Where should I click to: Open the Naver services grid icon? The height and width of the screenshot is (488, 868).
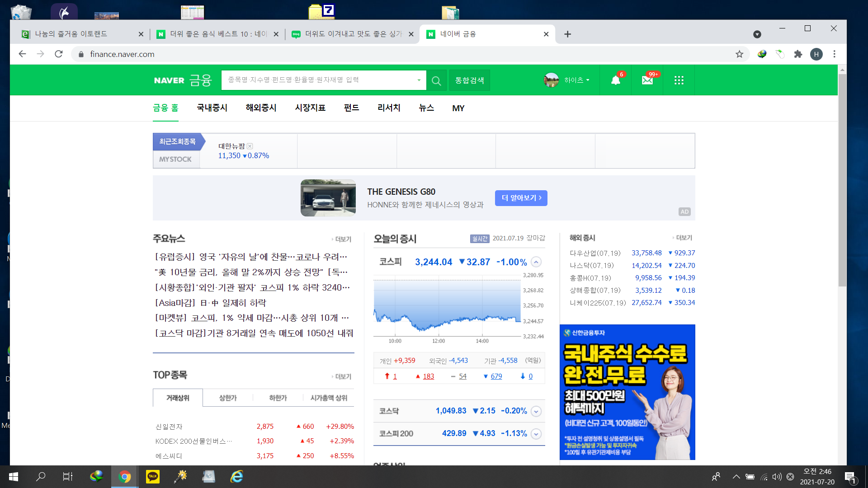coord(679,80)
